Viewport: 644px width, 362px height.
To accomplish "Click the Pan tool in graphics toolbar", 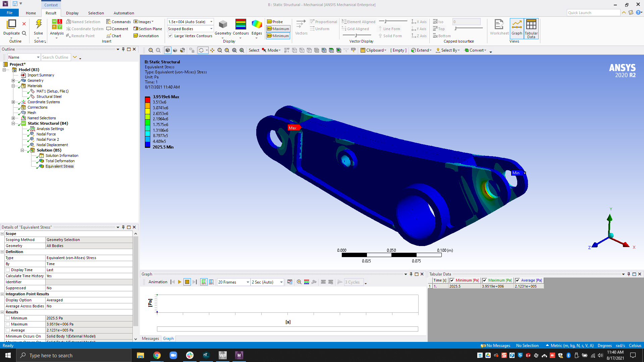I will (212, 50).
